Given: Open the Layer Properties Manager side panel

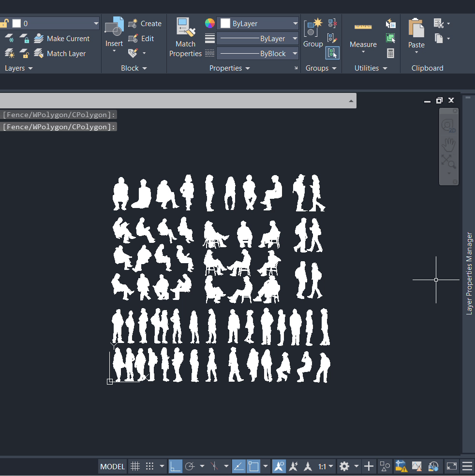Looking at the screenshot, I should 469,273.
